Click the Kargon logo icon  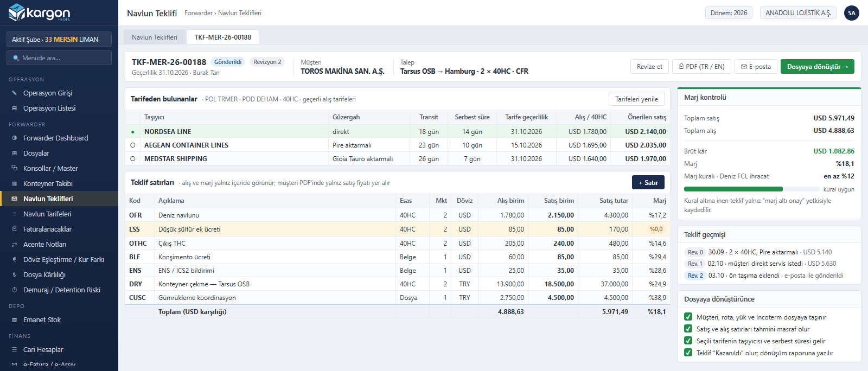pyautogui.click(x=17, y=12)
